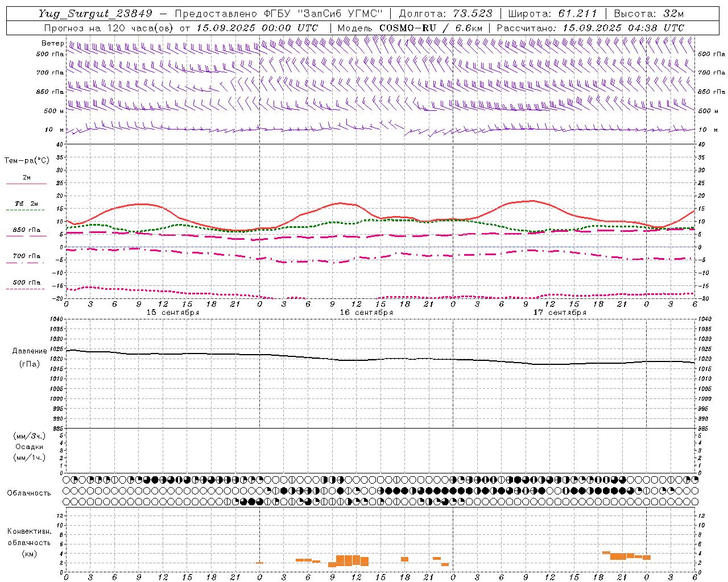Click the 'Тем-ра(°C)' temperature label
This screenshot has height=582, width=728.
tap(27, 161)
